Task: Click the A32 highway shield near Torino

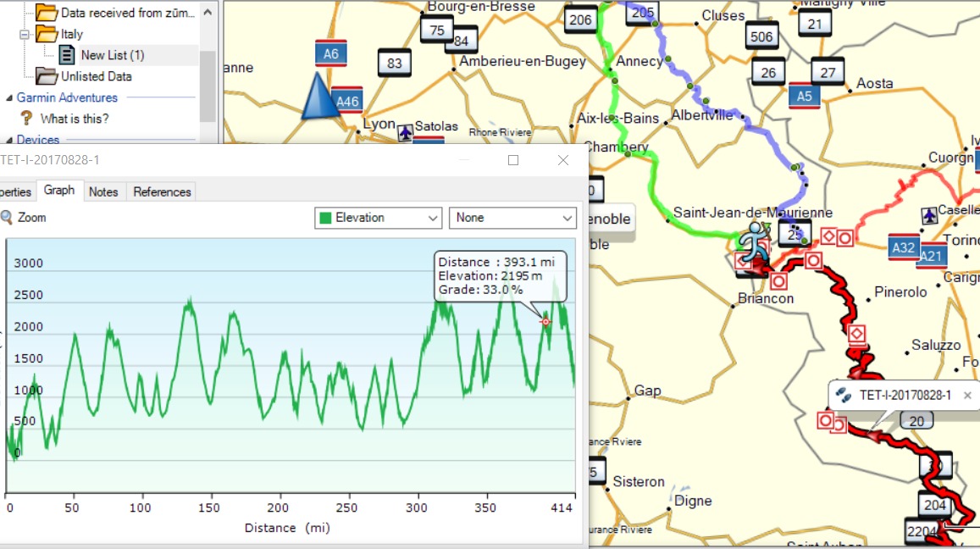Action: (903, 247)
